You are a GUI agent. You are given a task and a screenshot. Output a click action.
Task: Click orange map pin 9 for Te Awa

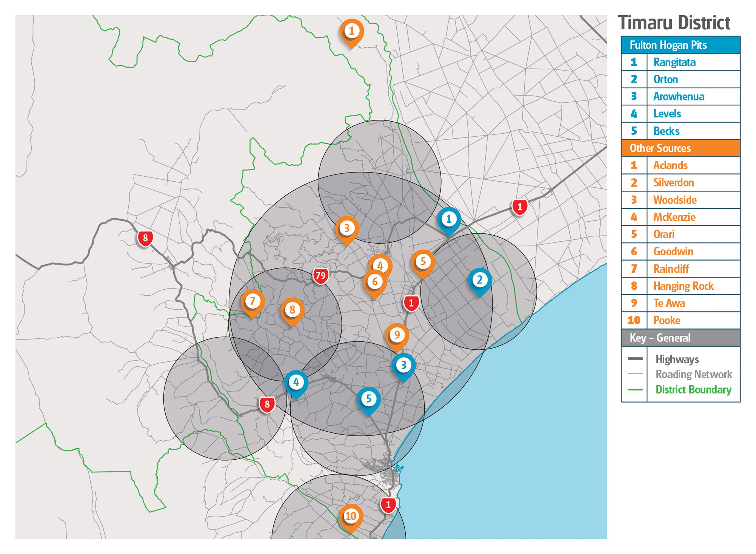point(397,338)
